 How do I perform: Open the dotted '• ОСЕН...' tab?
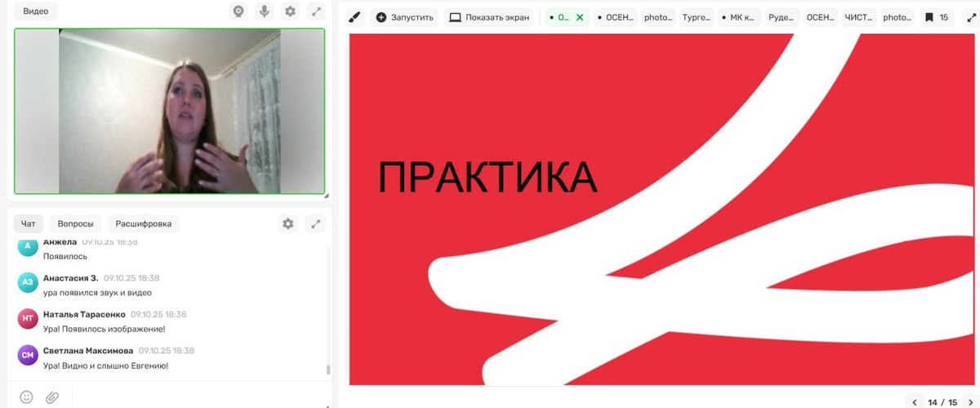pos(615,17)
